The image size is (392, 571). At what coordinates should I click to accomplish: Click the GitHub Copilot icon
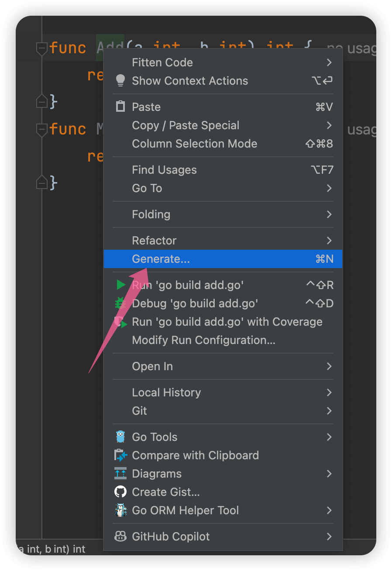coord(120,537)
